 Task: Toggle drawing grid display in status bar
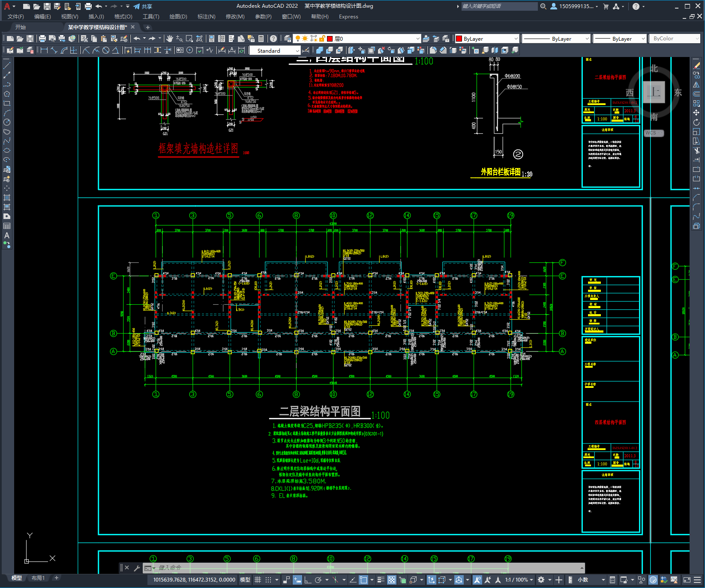(x=258, y=579)
